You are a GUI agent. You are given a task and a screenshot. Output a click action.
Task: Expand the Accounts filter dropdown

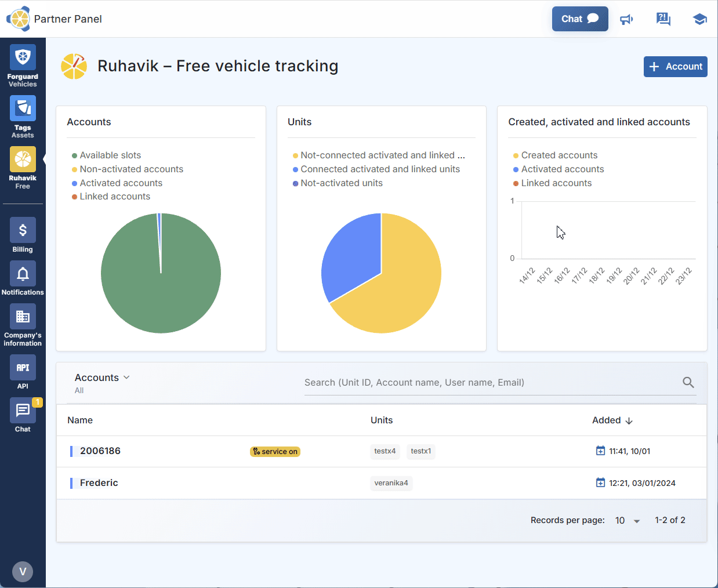[x=102, y=378]
